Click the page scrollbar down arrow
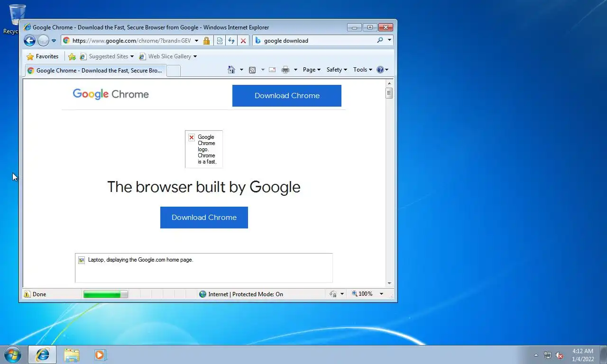The image size is (607, 364). click(x=389, y=283)
